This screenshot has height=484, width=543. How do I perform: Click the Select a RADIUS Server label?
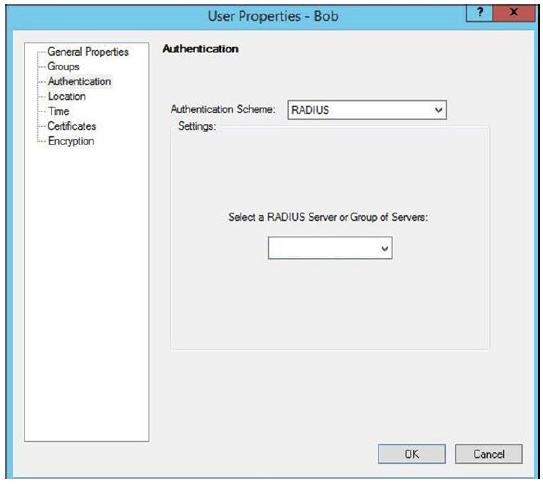[x=328, y=217]
